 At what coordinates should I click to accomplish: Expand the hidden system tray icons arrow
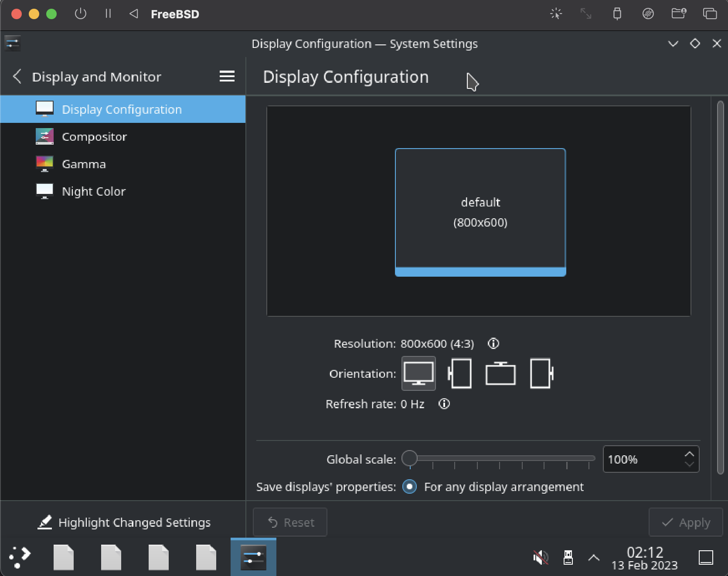[594, 557]
